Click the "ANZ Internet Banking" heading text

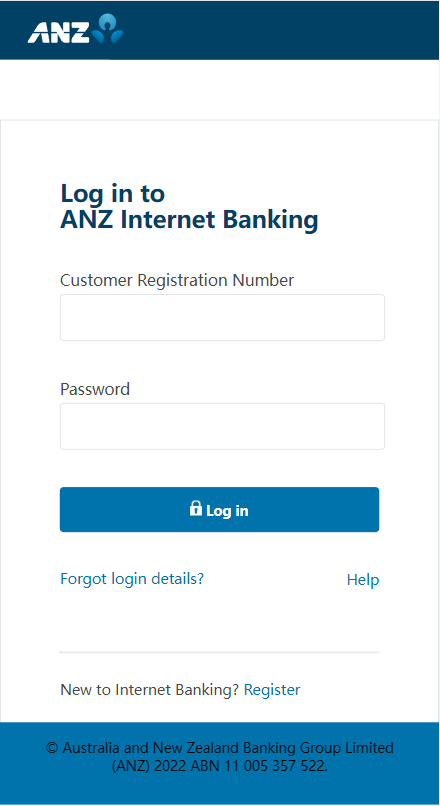189,220
